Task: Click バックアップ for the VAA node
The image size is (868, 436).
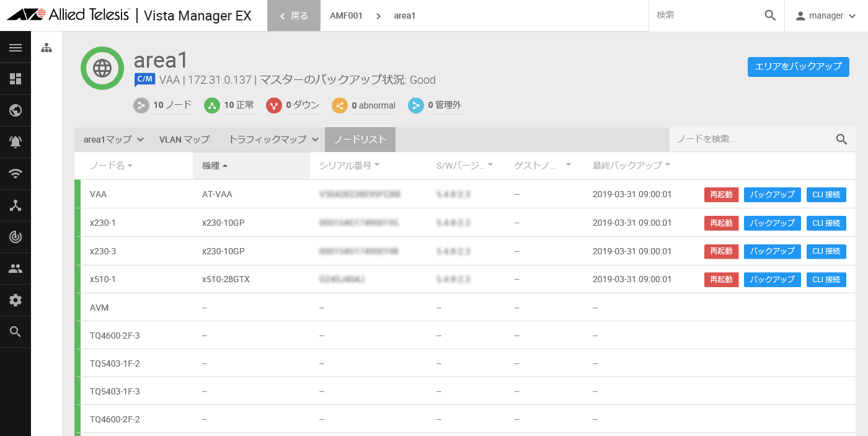Action: (773, 195)
